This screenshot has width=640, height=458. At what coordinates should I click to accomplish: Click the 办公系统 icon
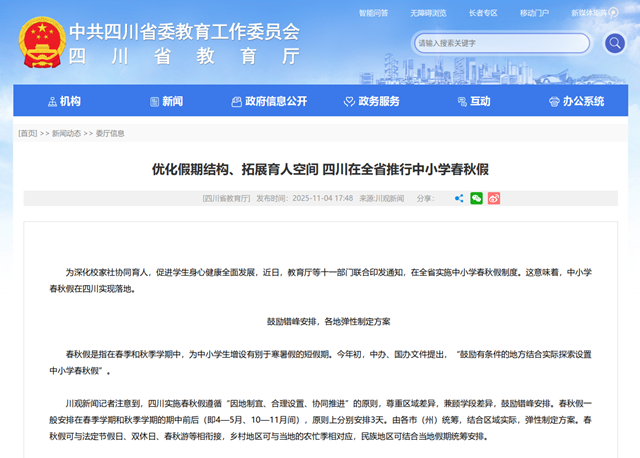(553, 101)
